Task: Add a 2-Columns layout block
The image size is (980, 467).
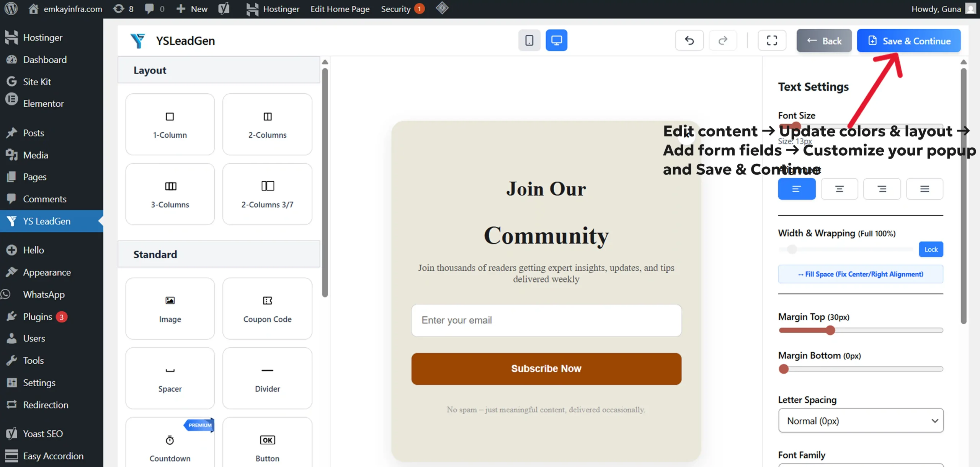Action: pyautogui.click(x=267, y=124)
